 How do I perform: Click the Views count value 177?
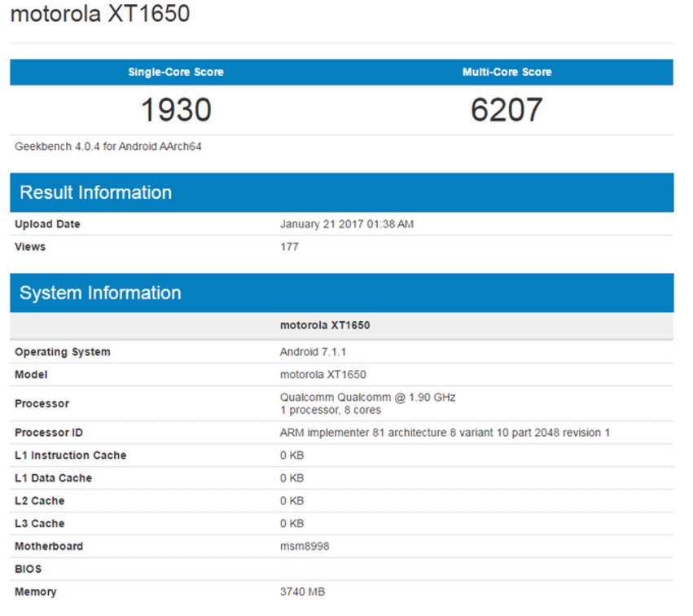(289, 247)
